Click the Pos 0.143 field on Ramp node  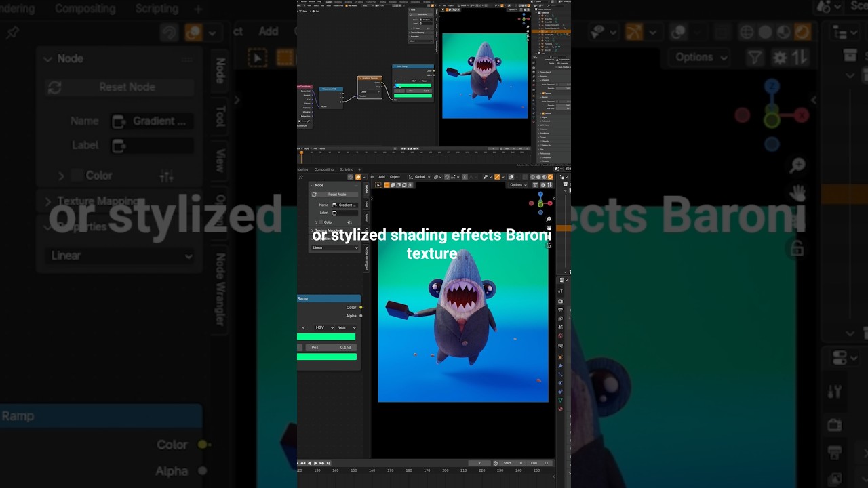point(331,347)
